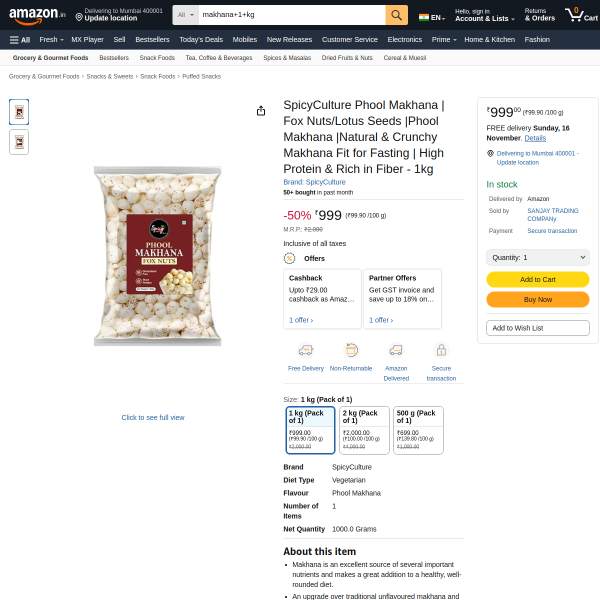Click the search input field containing makhana

[292, 15]
